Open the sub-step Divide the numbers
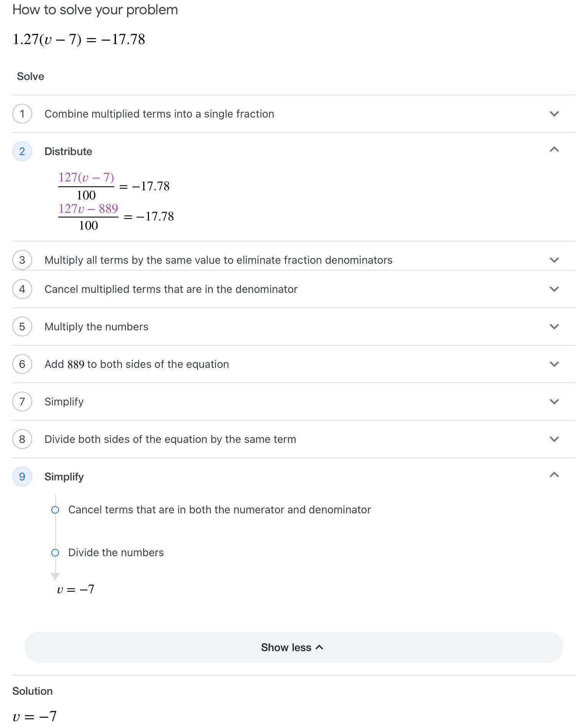The height and width of the screenshot is (728, 588). tap(116, 552)
